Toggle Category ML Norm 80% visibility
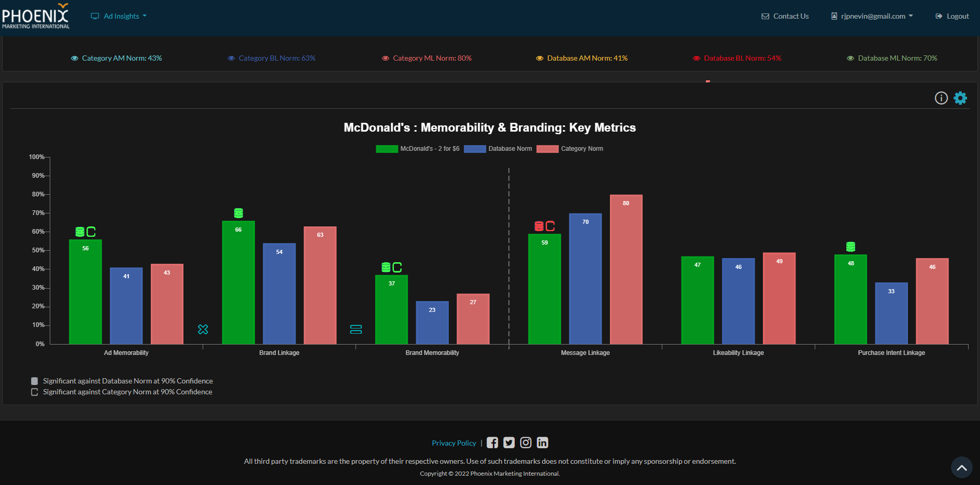This screenshot has width=980, height=485. [x=427, y=58]
